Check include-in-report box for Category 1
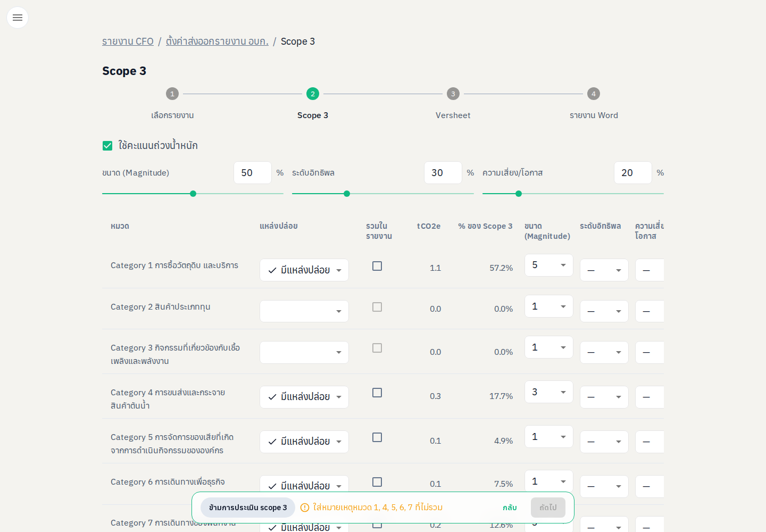 (x=377, y=266)
